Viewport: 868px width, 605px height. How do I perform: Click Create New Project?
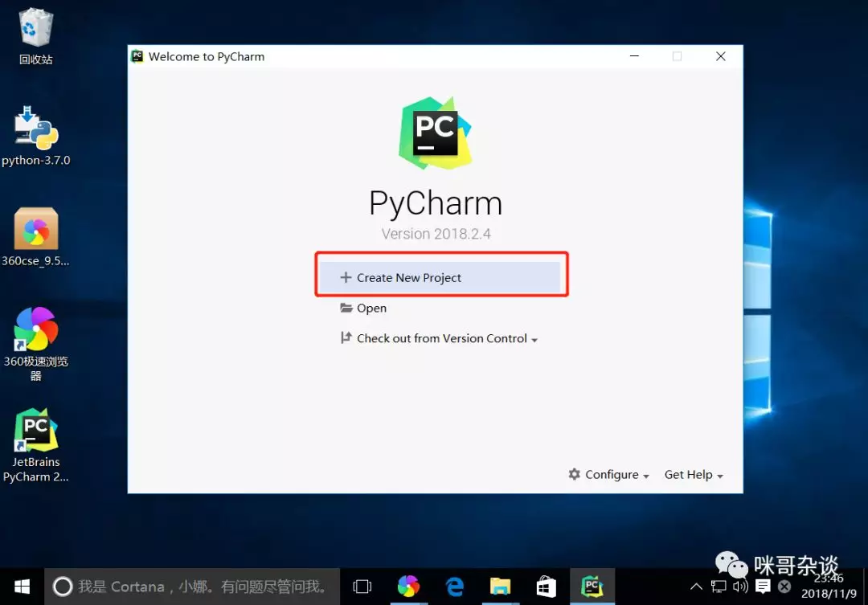(x=440, y=277)
